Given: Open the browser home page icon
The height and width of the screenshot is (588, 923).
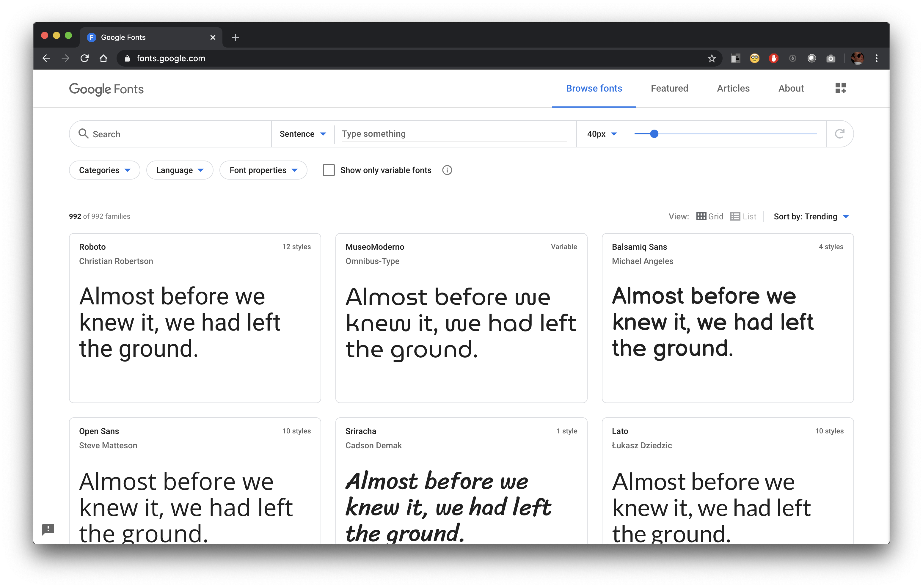Looking at the screenshot, I should (x=103, y=58).
